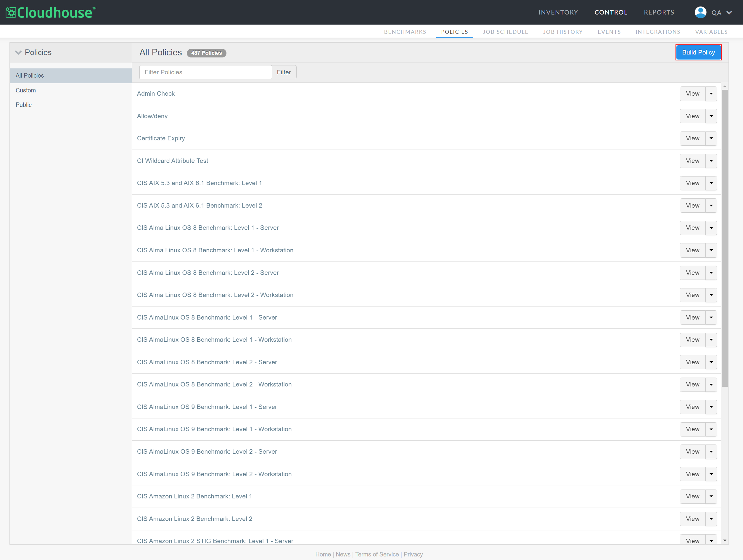Expand the dropdown arrow for Allow/deny
Image resolution: width=743 pixels, height=560 pixels.
[x=711, y=116]
